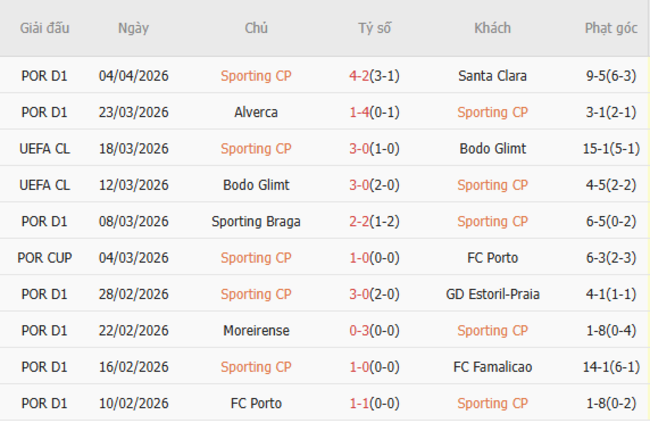650x423 pixels.
Task: Click the 18/03/2026 match date
Action: [134, 148]
